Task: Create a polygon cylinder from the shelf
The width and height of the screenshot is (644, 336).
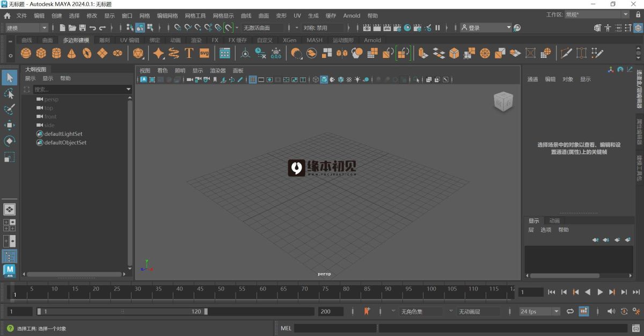Action: pos(56,53)
